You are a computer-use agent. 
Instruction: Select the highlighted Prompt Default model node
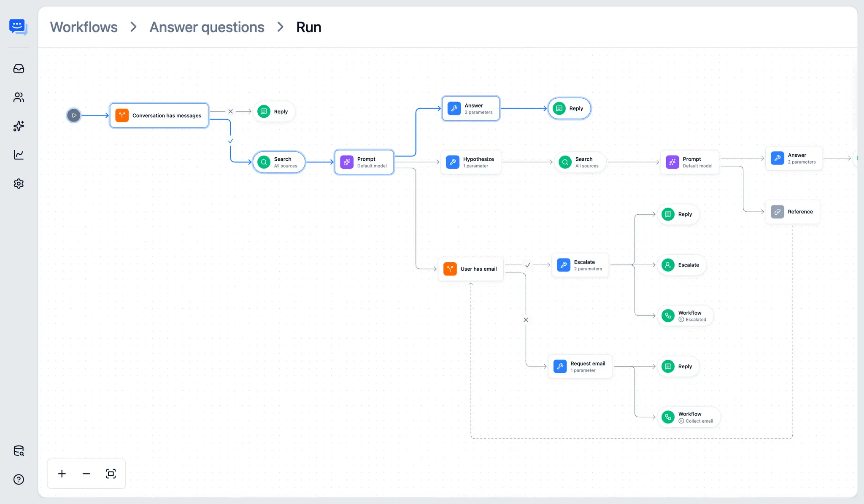(364, 162)
